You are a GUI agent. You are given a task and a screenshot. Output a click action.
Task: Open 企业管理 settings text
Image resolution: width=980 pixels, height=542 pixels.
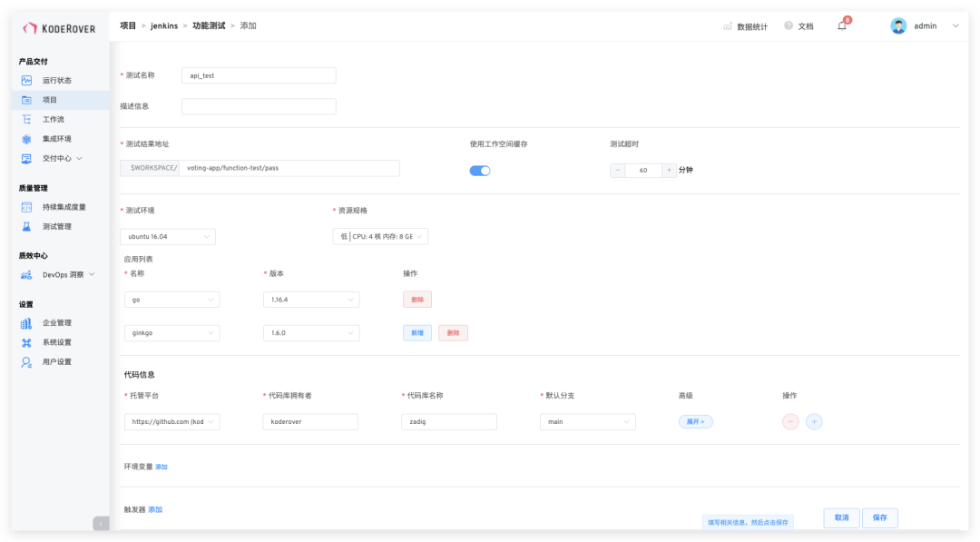click(57, 322)
